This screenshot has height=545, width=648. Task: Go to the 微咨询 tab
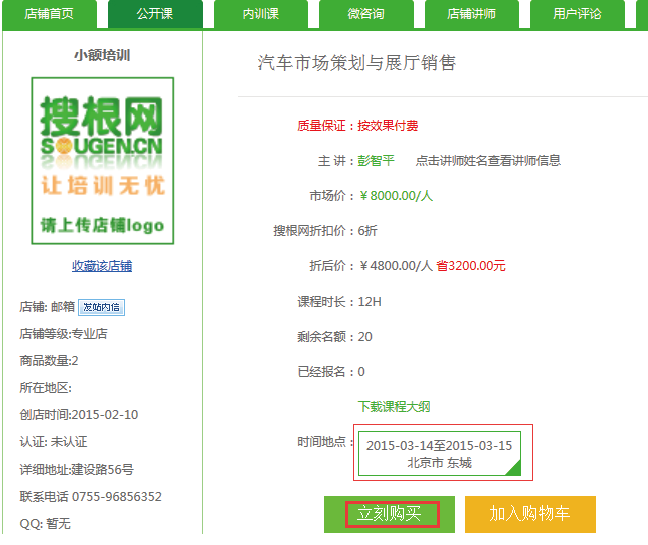366,14
